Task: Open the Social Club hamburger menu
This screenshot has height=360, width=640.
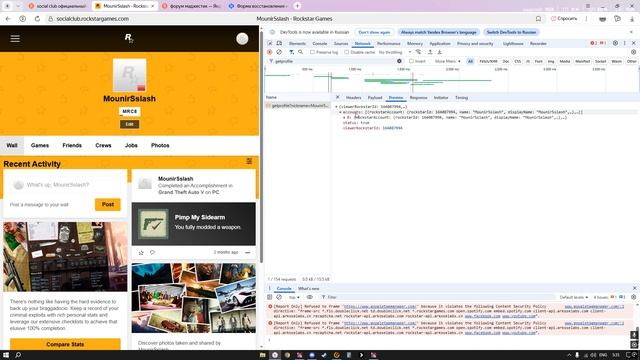Action: point(15,38)
